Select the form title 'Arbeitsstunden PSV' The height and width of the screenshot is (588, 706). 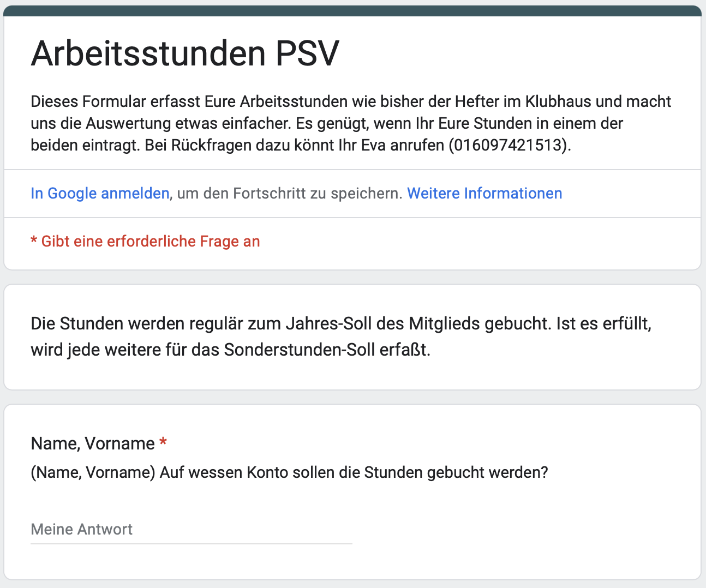(185, 53)
